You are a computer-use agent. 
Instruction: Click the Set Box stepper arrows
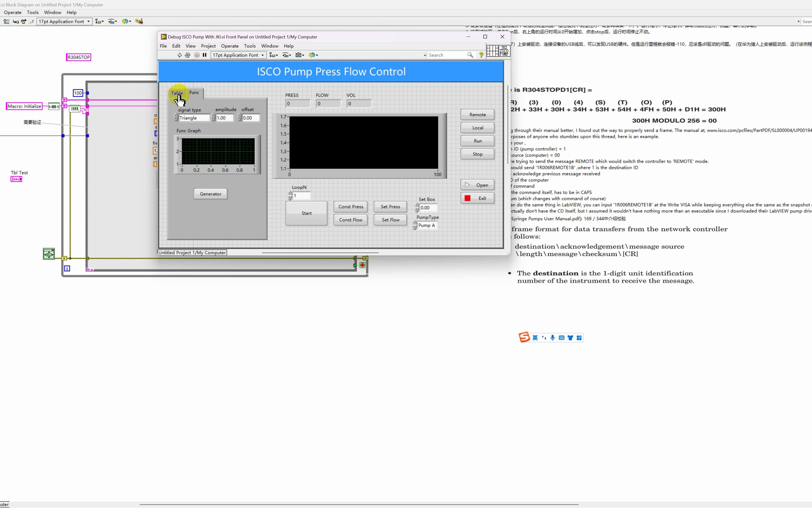pyautogui.click(x=417, y=207)
